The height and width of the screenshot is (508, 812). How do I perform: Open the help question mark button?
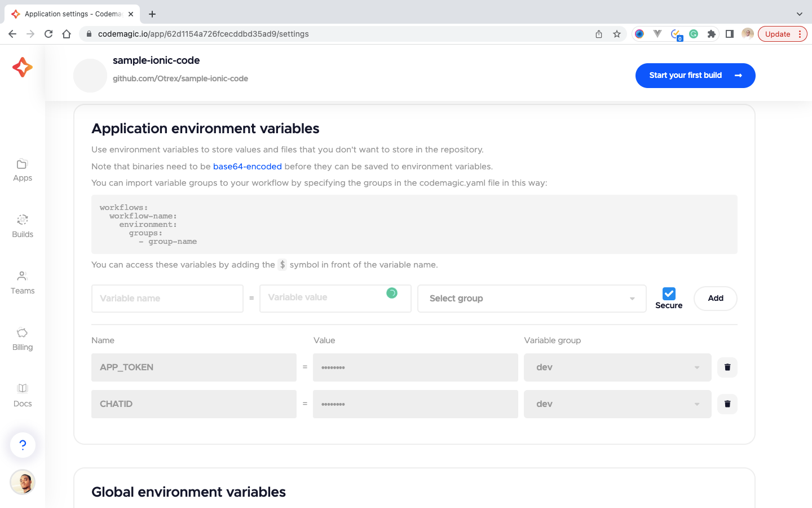pyautogui.click(x=23, y=445)
